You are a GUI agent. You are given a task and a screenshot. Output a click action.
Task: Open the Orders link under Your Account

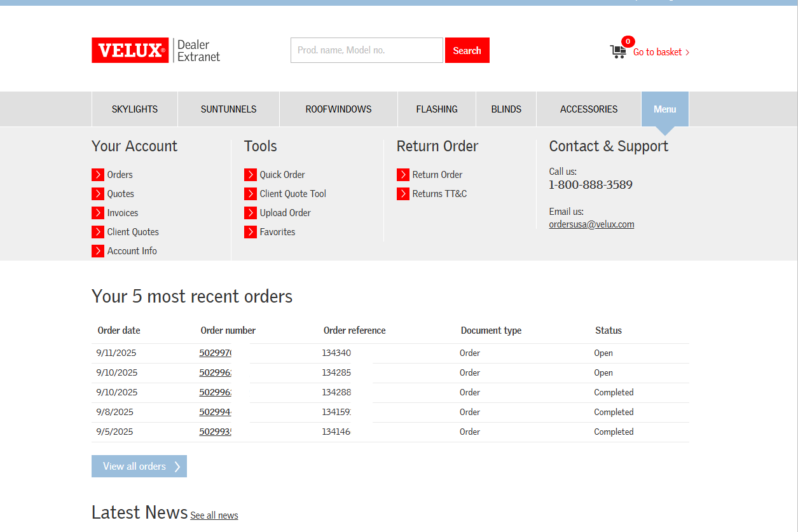tap(120, 175)
